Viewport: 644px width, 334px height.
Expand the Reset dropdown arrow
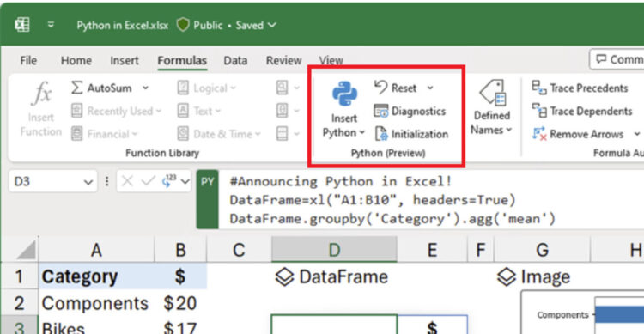click(430, 88)
